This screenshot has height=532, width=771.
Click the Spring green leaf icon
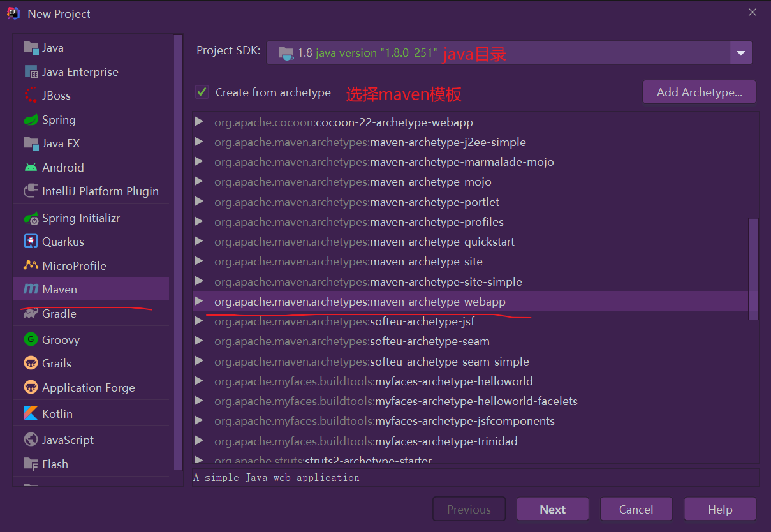(31, 119)
